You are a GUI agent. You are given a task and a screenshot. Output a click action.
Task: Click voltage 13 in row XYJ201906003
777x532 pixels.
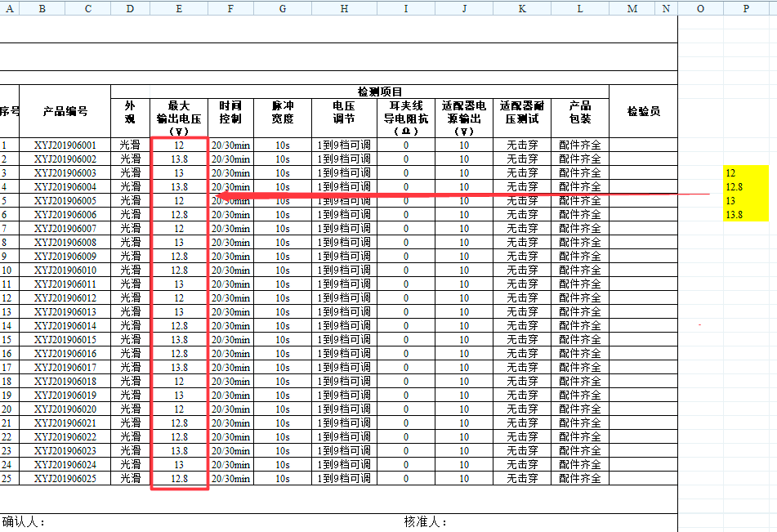179,173
